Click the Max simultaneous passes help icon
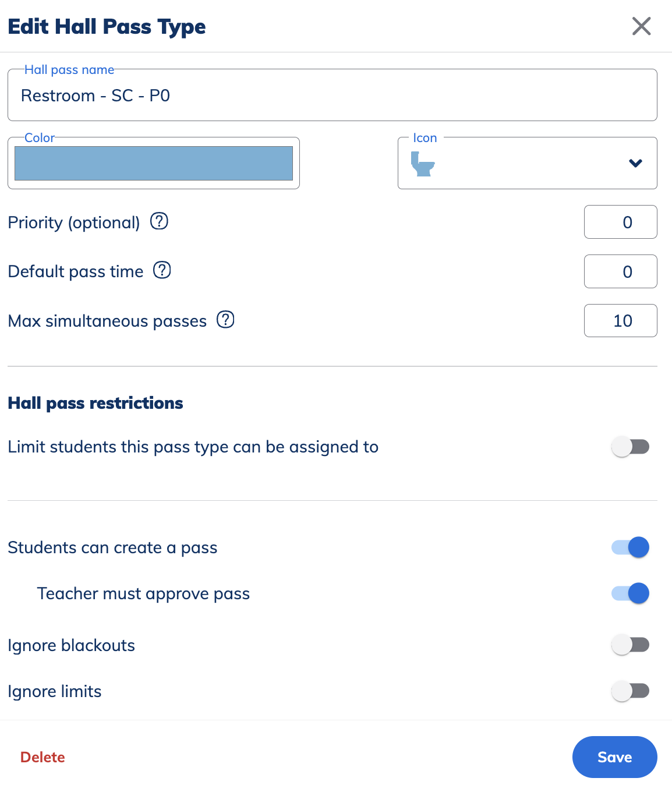Image resolution: width=672 pixels, height=785 pixels. click(225, 320)
